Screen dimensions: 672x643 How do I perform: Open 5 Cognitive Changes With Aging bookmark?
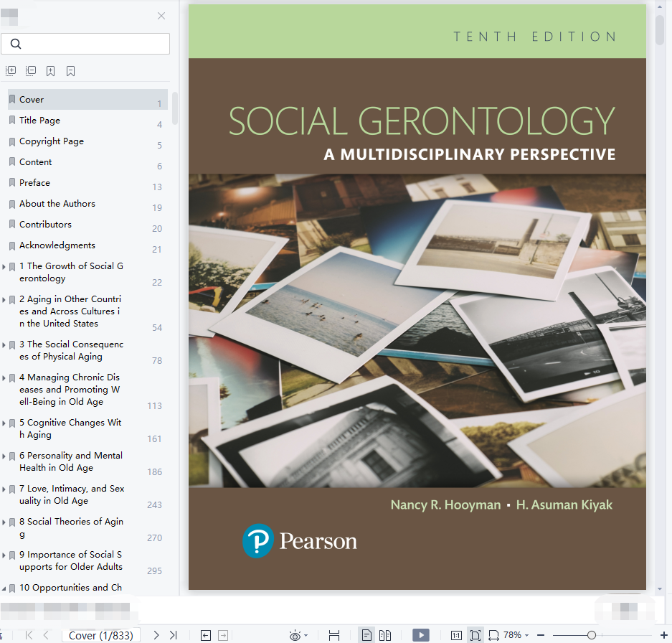(70, 428)
